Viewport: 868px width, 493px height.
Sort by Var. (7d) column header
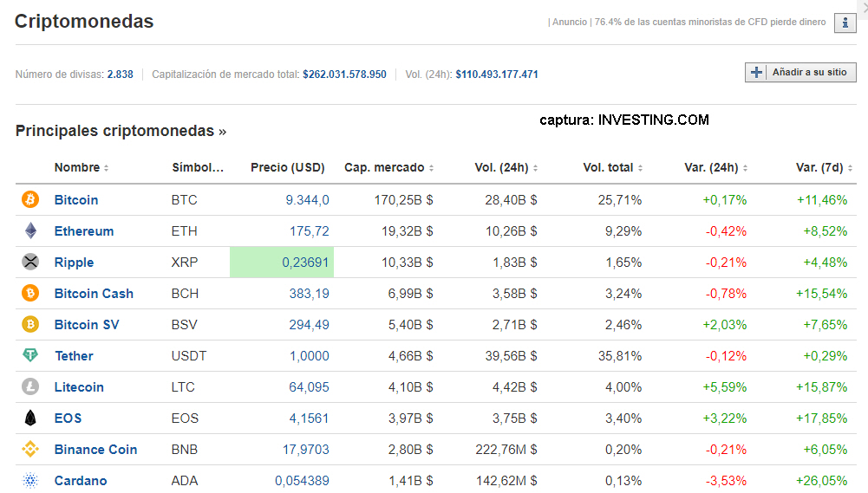pos(824,168)
